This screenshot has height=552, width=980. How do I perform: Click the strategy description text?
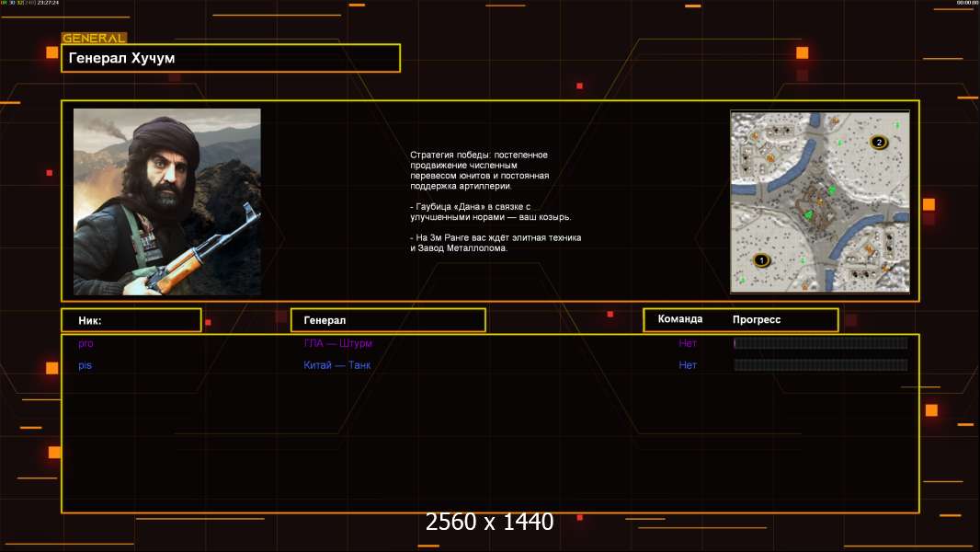(x=496, y=201)
